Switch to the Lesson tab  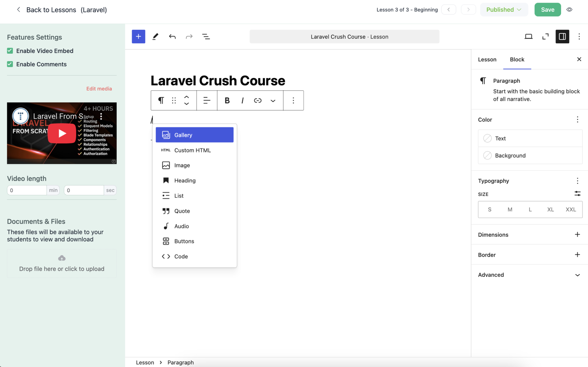487,60
